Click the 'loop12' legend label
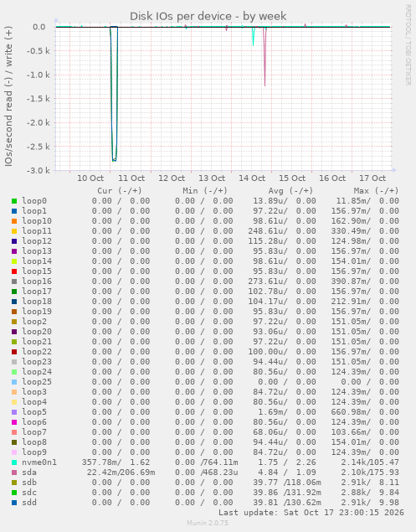Screen dimensions: 416x532 click(37, 241)
